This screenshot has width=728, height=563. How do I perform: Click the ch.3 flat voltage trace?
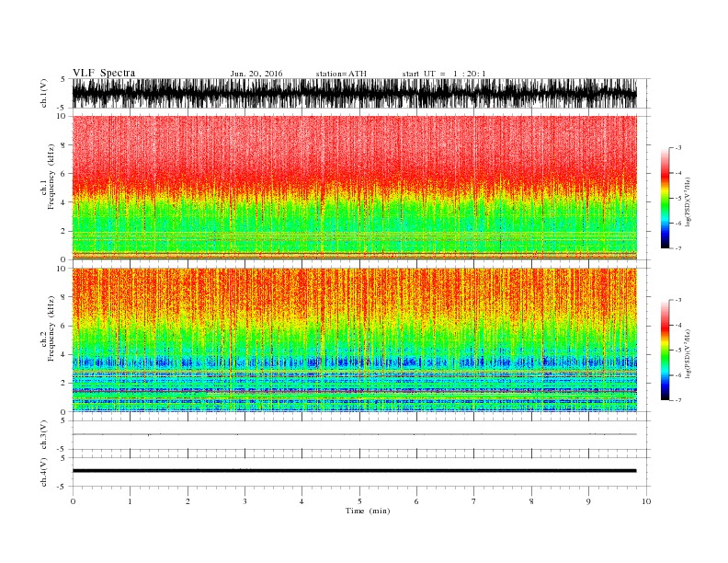point(354,434)
